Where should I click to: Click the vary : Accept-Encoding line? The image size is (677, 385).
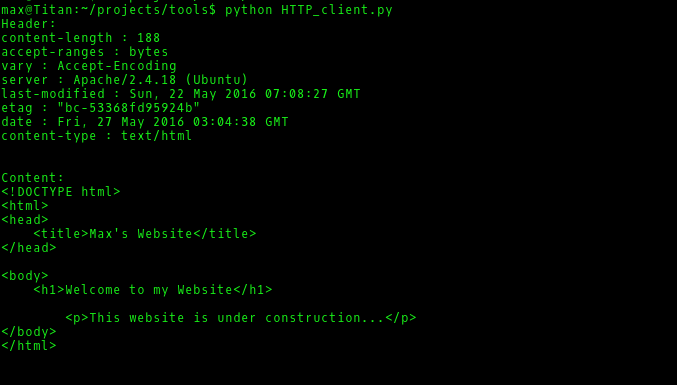click(x=89, y=66)
